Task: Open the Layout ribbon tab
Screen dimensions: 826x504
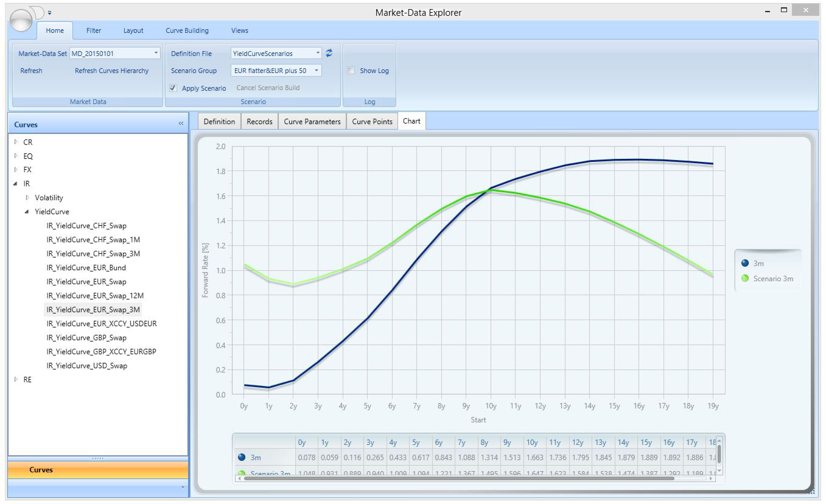Action: 133,30
